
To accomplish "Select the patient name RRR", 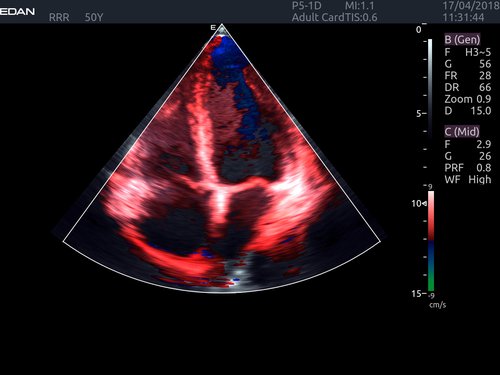I will coord(59,17).
